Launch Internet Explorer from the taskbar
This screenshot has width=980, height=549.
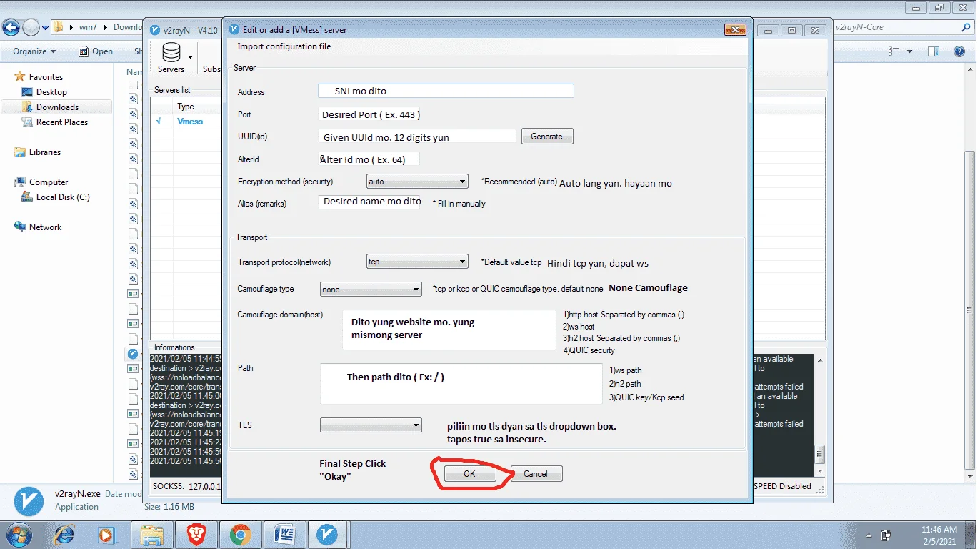64,534
